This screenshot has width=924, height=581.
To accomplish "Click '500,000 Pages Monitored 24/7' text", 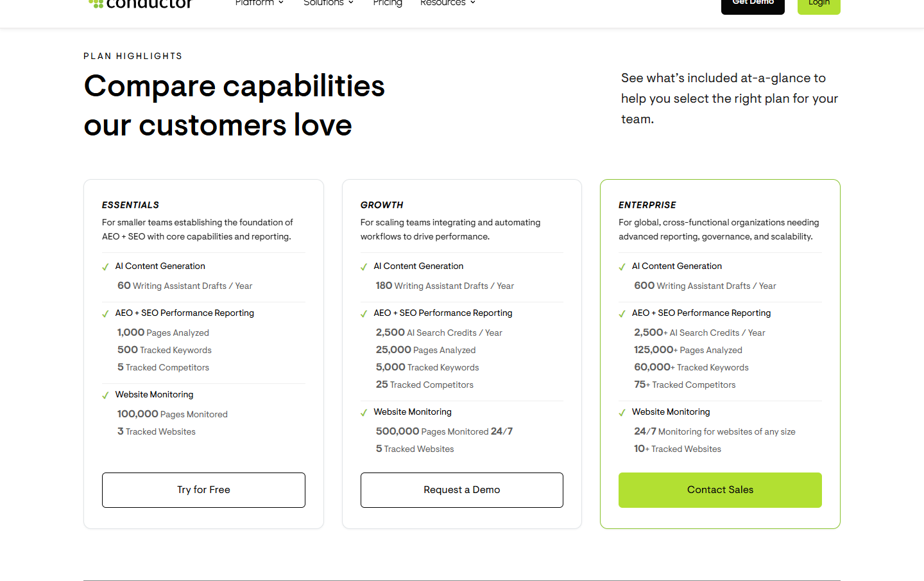I will (x=444, y=431).
